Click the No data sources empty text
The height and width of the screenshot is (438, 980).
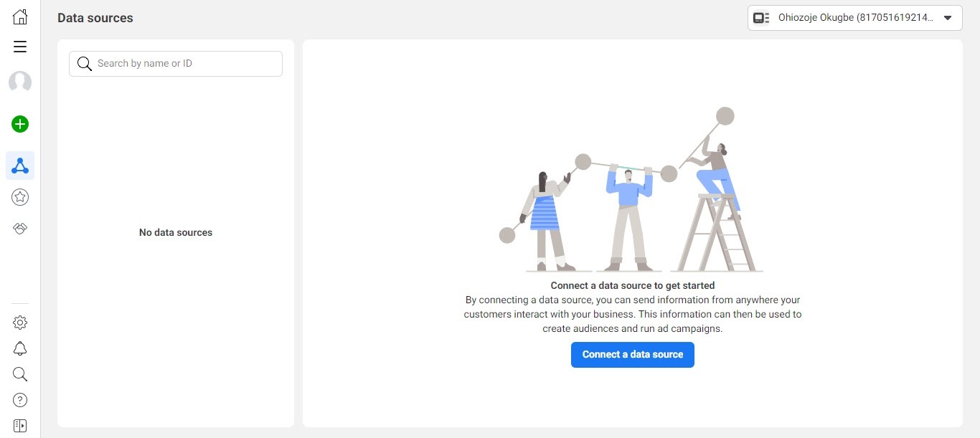click(x=176, y=232)
